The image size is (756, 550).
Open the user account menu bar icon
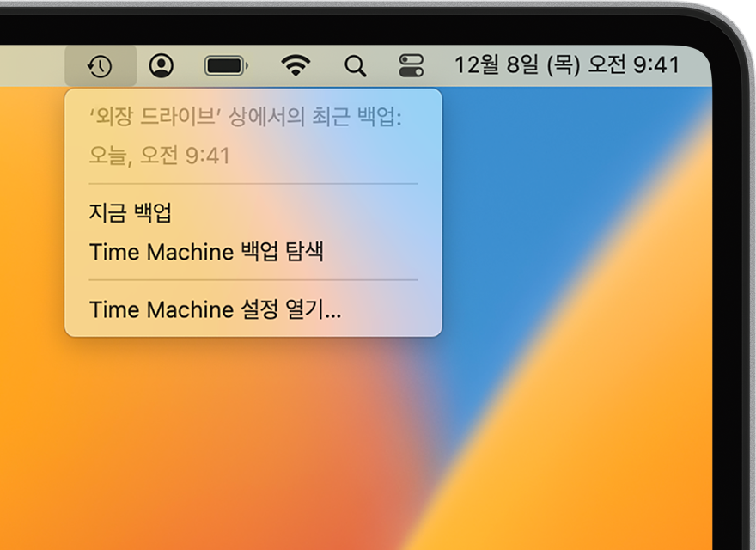(161, 65)
